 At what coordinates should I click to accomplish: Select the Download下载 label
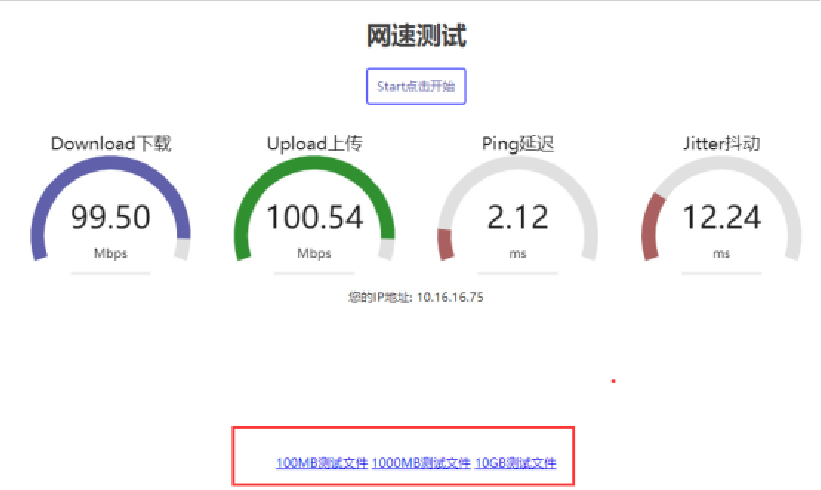(111, 144)
